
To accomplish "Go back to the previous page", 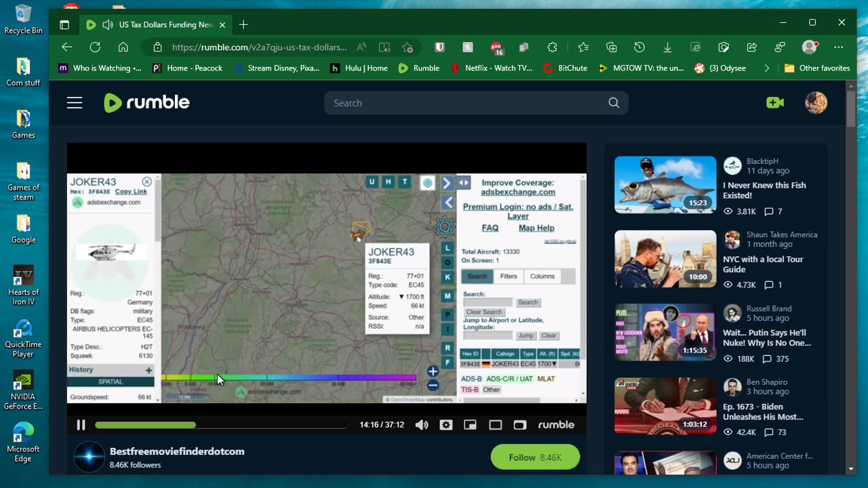I will pyautogui.click(x=66, y=47).
